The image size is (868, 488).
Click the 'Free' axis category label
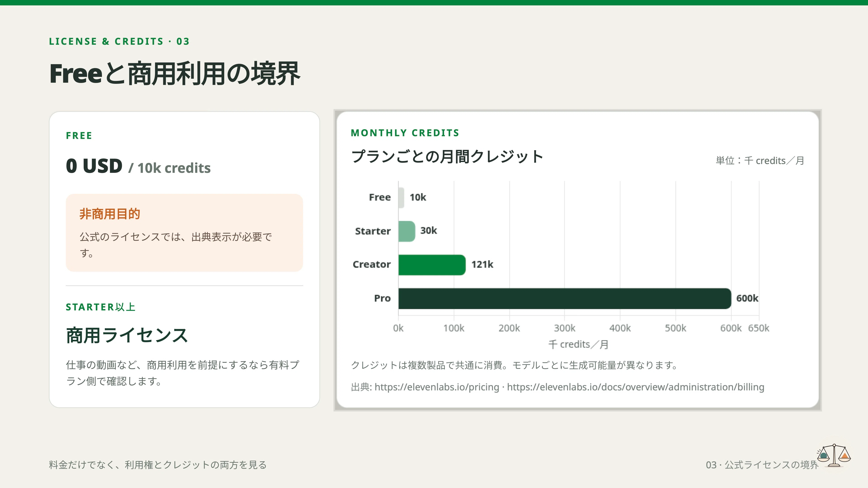[380, 197]
